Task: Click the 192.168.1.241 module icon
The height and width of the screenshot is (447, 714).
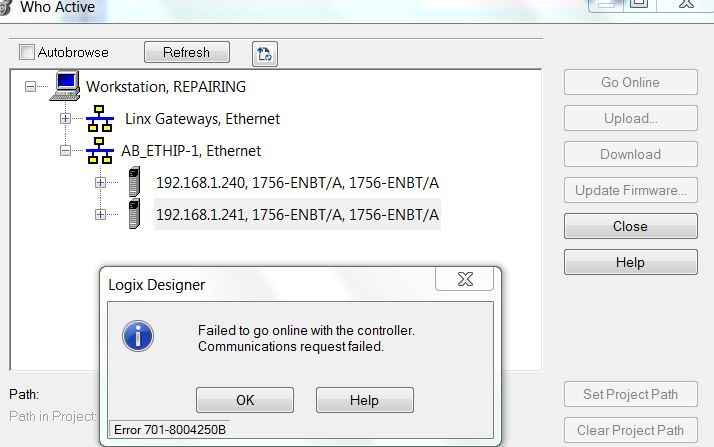Action: 134,213
